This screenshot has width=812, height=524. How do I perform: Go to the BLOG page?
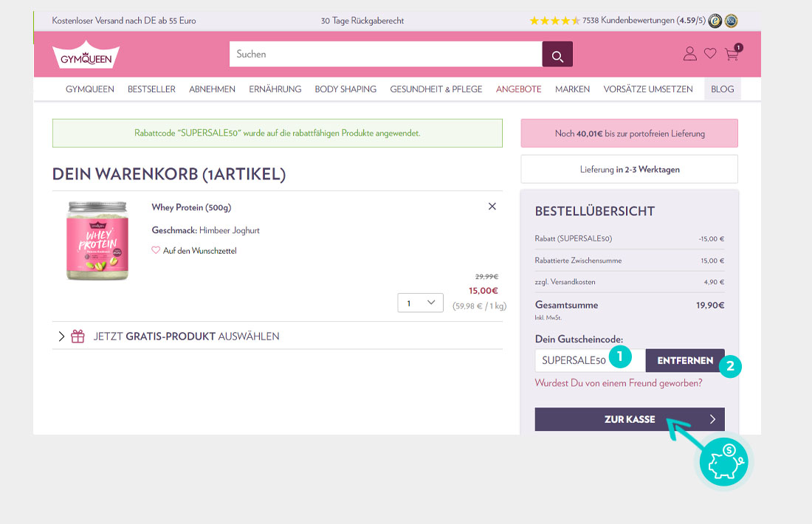tap(723, 89)
